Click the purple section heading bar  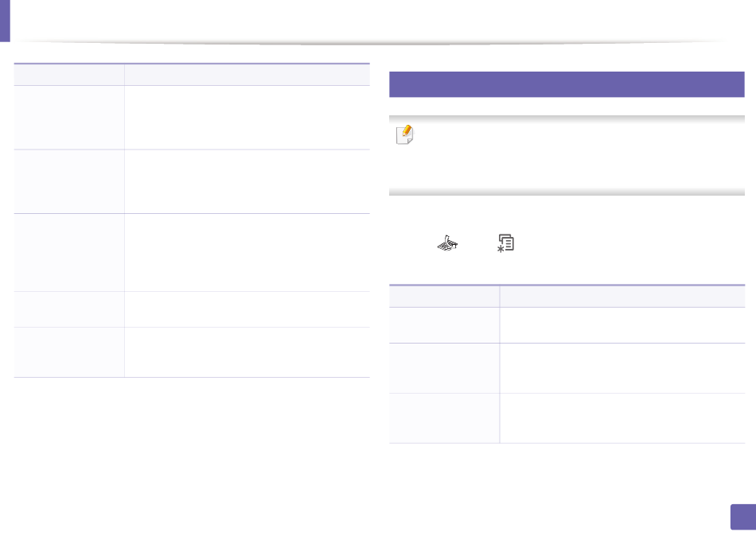(x=567, y=84)
